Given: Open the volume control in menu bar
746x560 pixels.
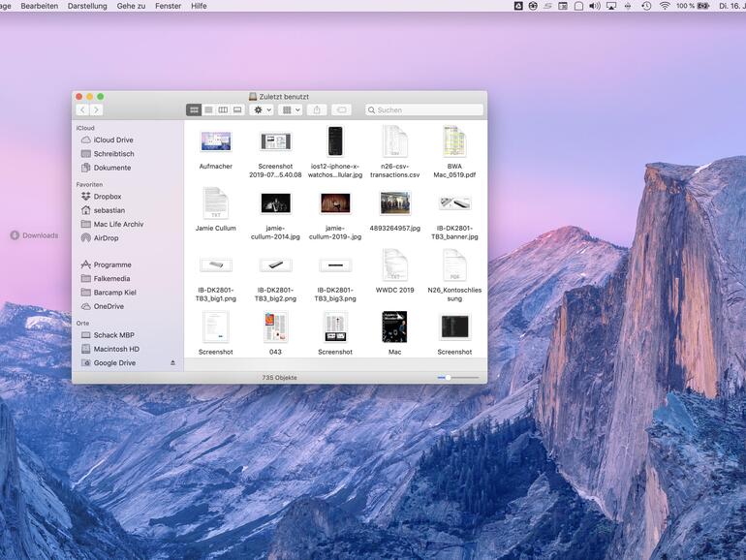Looking at the screenshot, I should pos(594,6).
